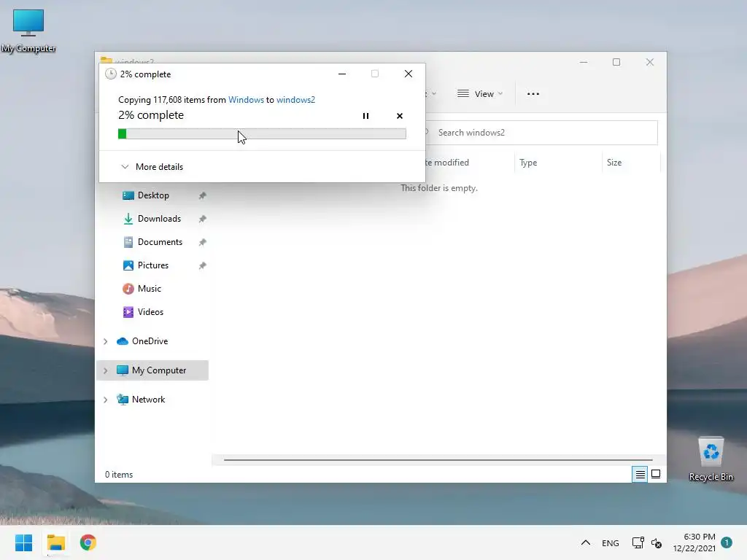This screenshot has width=747, height=560.
Task: Open network status tray icon
Action: [638, 542]
